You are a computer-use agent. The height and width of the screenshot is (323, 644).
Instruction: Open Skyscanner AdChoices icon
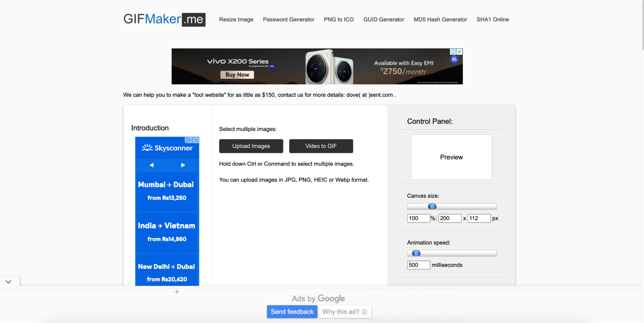pyautogui.click(x=189, y=140)
